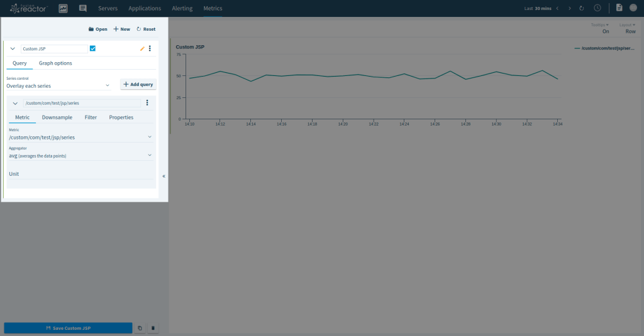Click the Add query button
Viewport: 644px width, 336px height.
tap(138, 84)
